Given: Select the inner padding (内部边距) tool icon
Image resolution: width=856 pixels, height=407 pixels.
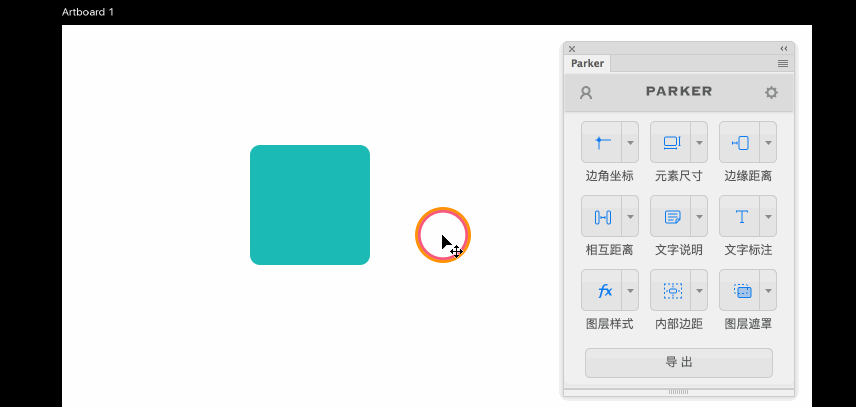Looking at the screenshot, I should coord(671,290).
